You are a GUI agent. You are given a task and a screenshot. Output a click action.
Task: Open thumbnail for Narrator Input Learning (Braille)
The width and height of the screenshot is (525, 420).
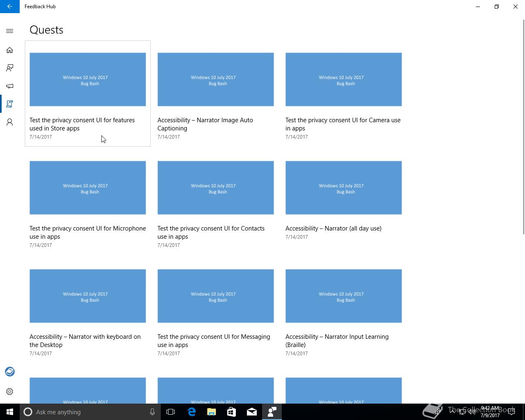tap(344, 296)
